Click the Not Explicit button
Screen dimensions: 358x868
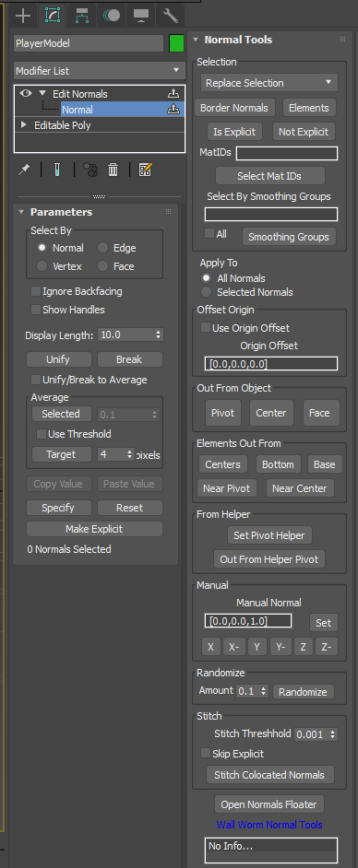[304, 132]
